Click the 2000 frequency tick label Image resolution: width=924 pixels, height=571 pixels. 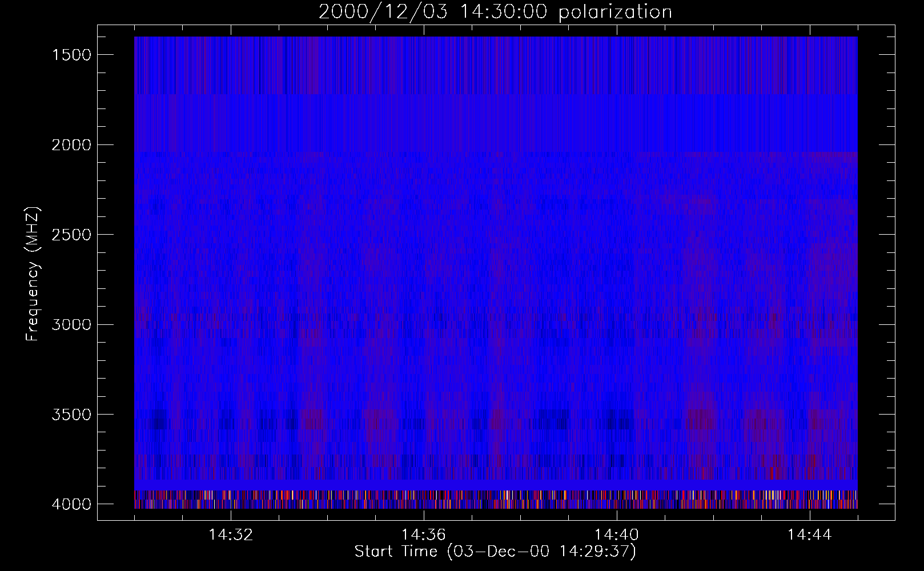point(71,145)
